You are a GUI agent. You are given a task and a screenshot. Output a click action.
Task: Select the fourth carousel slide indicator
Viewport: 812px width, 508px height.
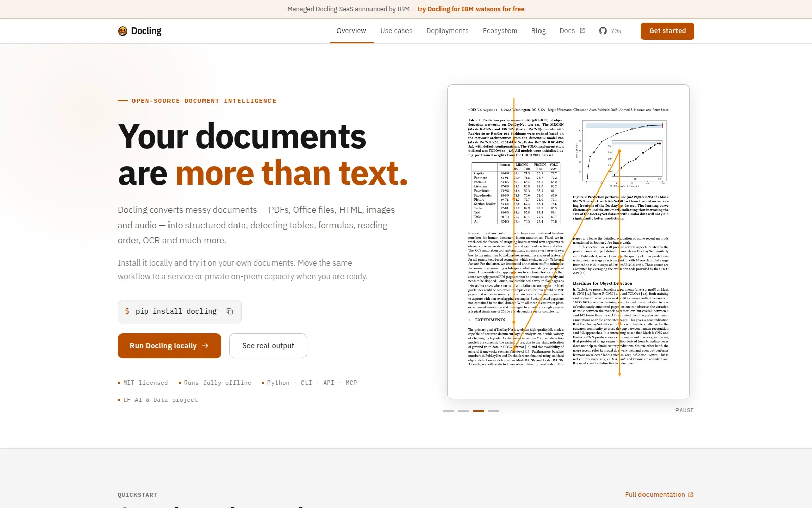(x=494, y=411)
